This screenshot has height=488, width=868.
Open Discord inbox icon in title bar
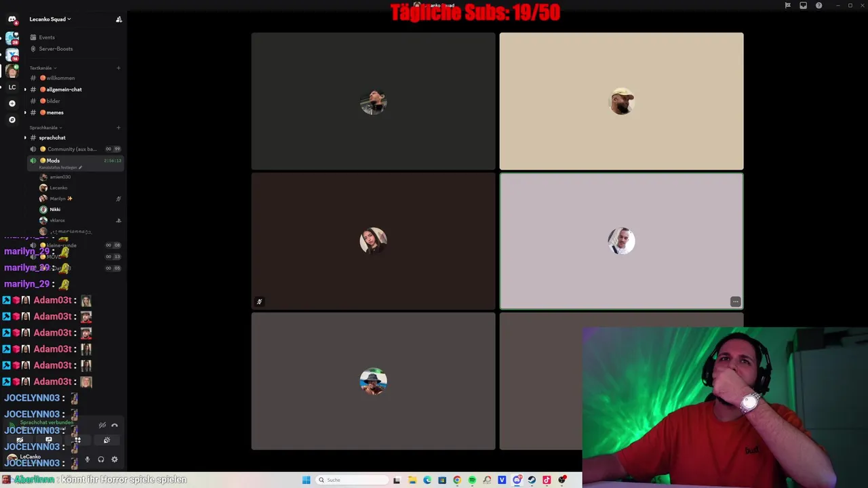coord(803,5)
